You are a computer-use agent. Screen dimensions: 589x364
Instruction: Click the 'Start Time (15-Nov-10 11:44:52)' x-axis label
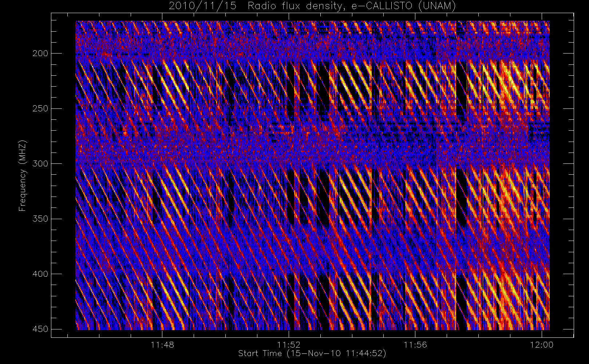point(312,353)
